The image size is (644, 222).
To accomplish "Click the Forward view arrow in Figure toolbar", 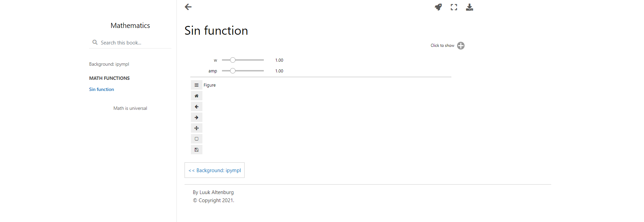I will [197, 117].
